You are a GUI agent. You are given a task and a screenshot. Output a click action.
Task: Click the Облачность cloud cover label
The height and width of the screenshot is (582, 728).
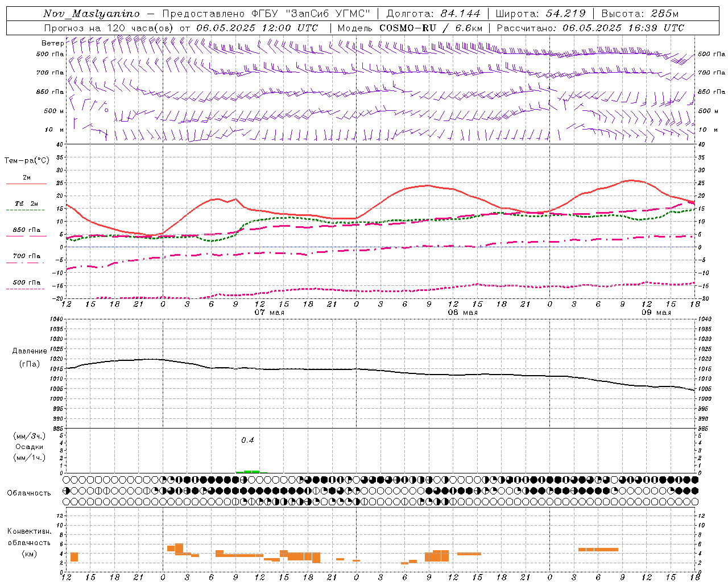pyautogui.click(x=29, y=493)
